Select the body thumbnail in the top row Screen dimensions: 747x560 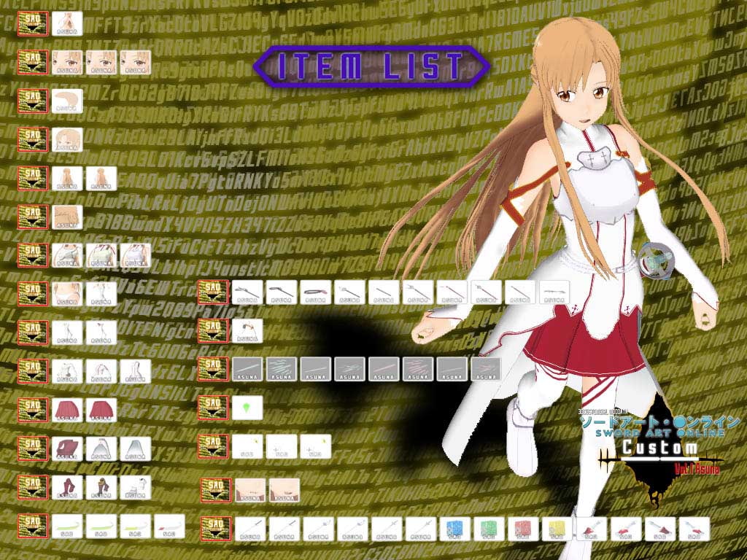point(67,23)
